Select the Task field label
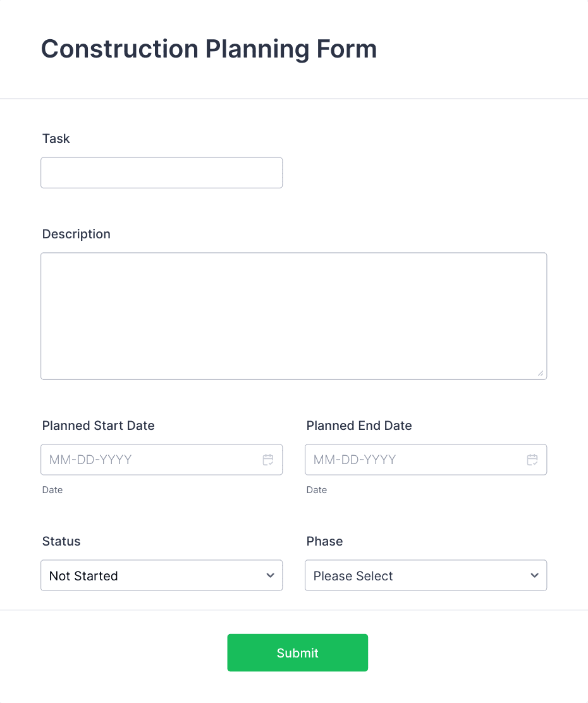Image resolution: width=588 pixels, height=703 pixels. pyautogui.click(x=56, y=138)
